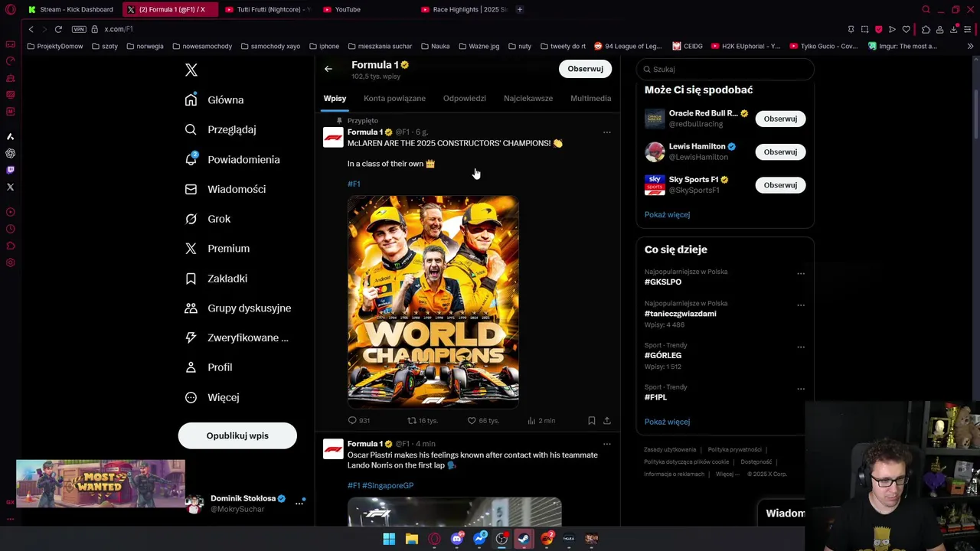Open Grok from sidebar
The image size is (980, 551).
[207, 219]
